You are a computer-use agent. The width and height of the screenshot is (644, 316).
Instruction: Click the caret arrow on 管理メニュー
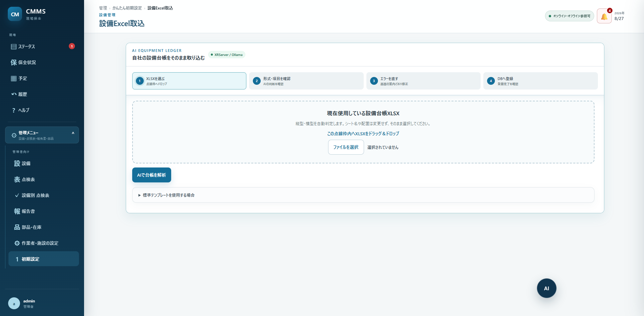click(x=73, y=133)
